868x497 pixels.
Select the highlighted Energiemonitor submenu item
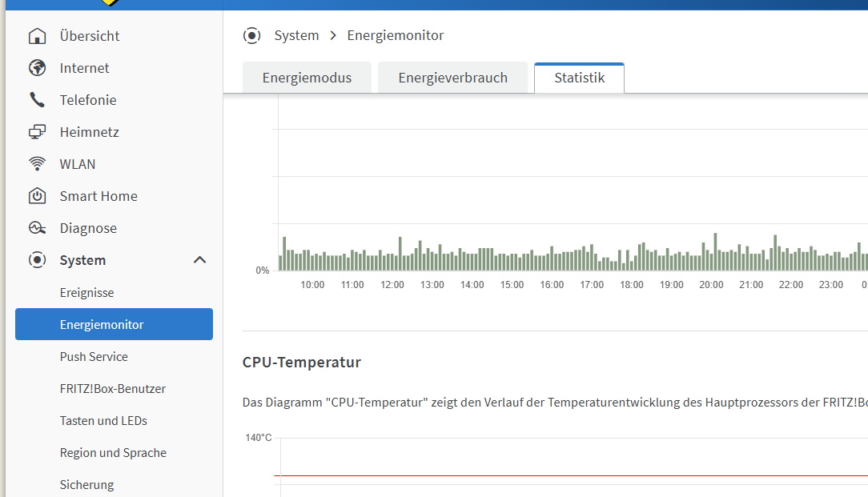tap(114, 324)
